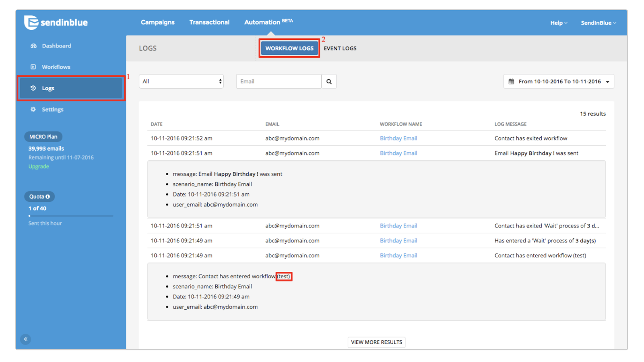Switch to Workflow Logs tab
644x362 pixels.
point(289,48)
